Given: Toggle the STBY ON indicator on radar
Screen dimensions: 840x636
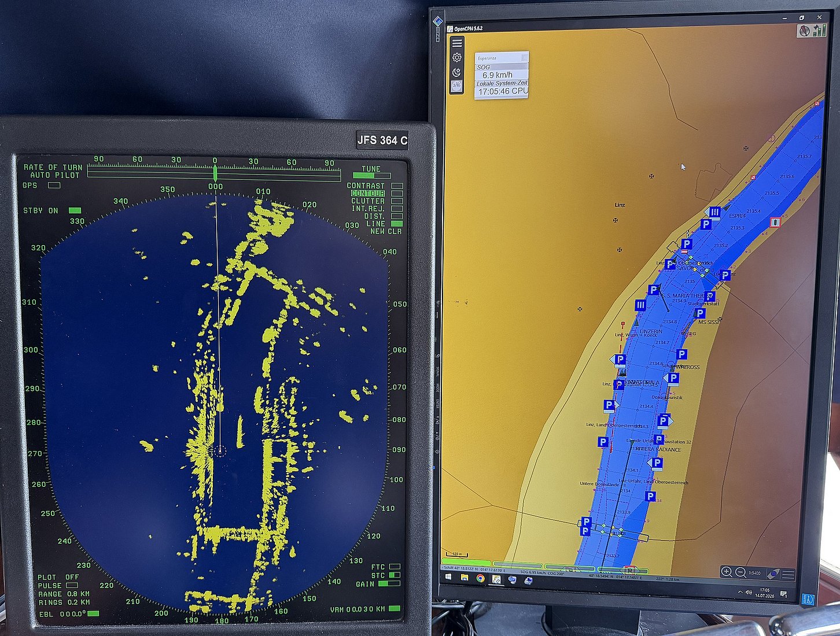Looking at the screenshot, I should coord(75,210).
